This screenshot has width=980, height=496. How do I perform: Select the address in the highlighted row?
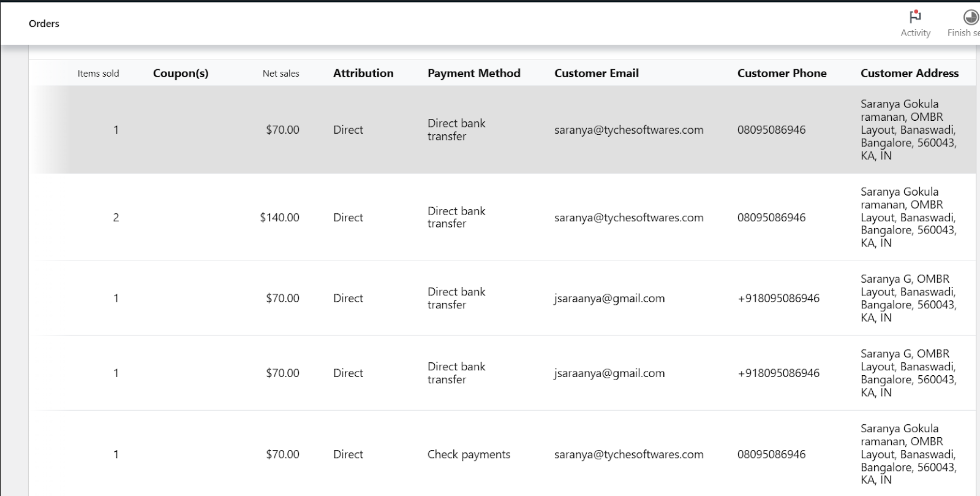(908, 130)
